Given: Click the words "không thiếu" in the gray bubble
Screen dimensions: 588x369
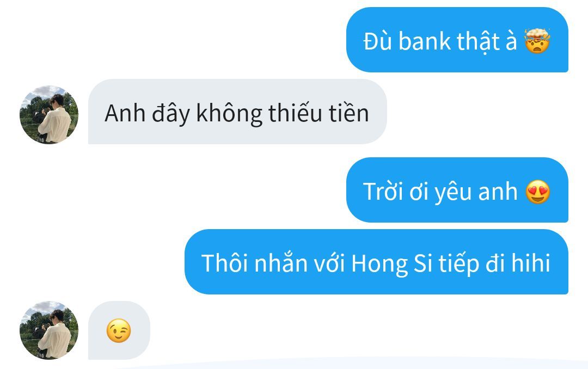Looking at the screenshot, I should tap(260, 113).
